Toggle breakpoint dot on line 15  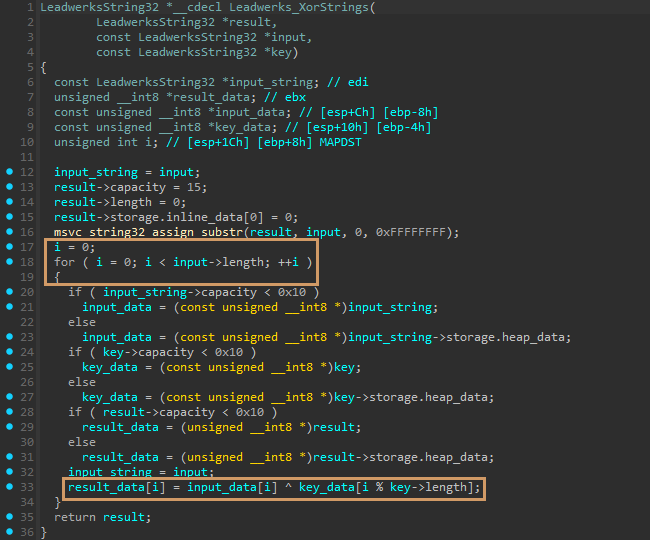pyautogui.click(x=10, y=216)
